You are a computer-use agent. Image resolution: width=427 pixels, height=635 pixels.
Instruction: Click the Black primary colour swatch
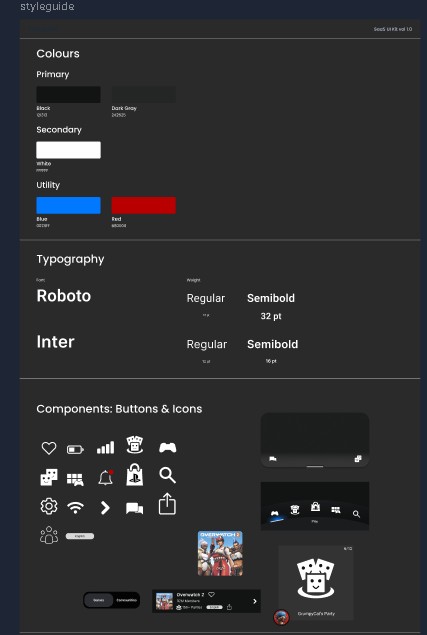[68, 94]
